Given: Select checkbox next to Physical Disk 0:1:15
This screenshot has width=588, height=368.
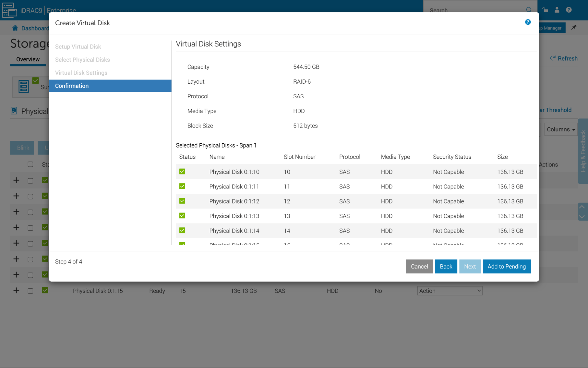Looking at the screenshot, I should pyautogui.click(x=30, y=291).
